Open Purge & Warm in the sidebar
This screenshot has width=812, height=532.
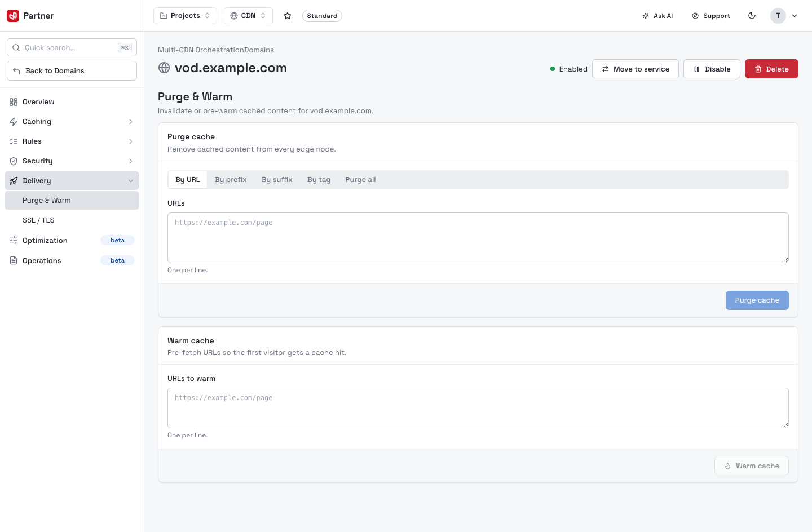pyautogui.click(x=72, y=201)
